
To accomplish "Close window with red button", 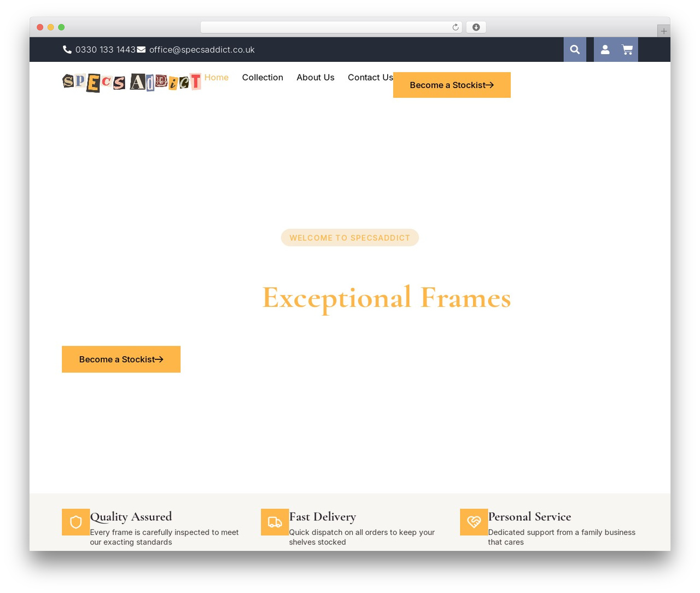I will click(x=40, y=27).
